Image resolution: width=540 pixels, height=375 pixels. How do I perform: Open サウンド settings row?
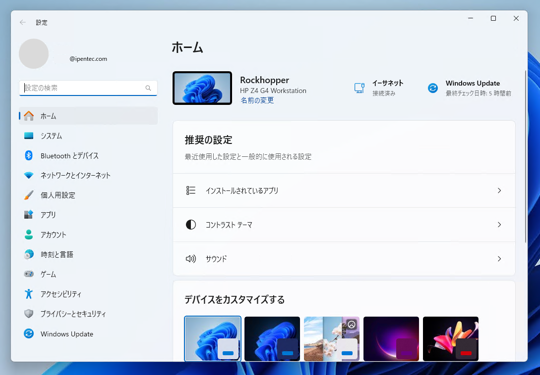pos(344,259)
